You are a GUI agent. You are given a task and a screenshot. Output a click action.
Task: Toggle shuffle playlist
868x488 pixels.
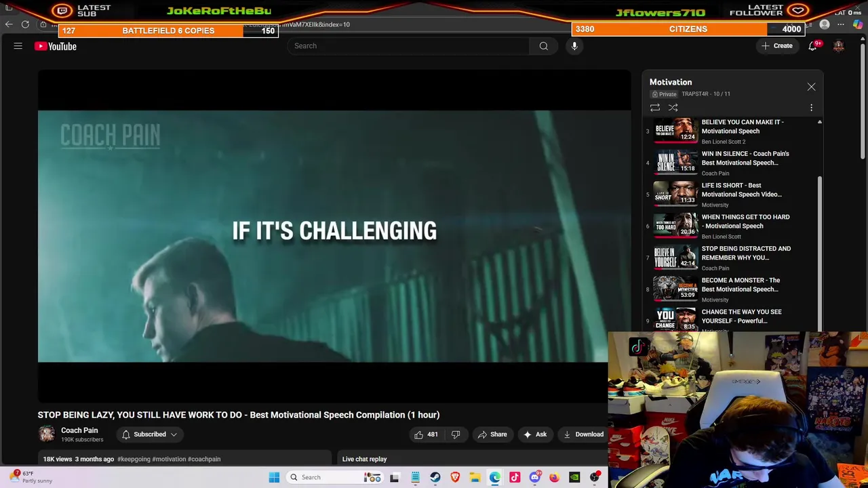pos(673,108)
